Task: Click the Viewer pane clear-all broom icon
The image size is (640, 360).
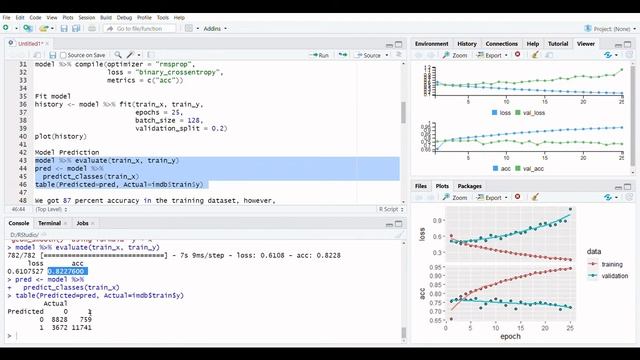Action: tap(535, 55)
